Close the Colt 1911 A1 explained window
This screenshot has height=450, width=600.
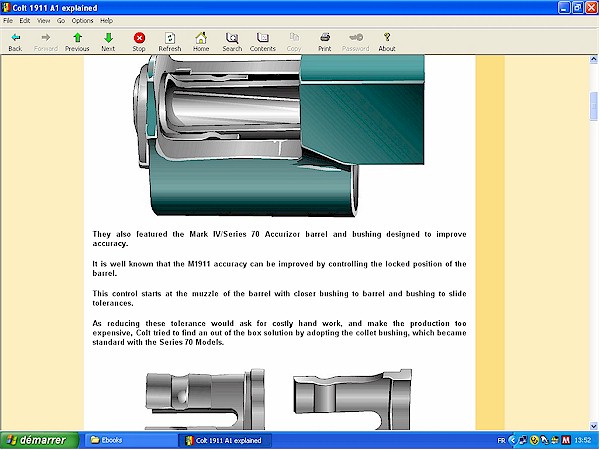pos(592,8)
